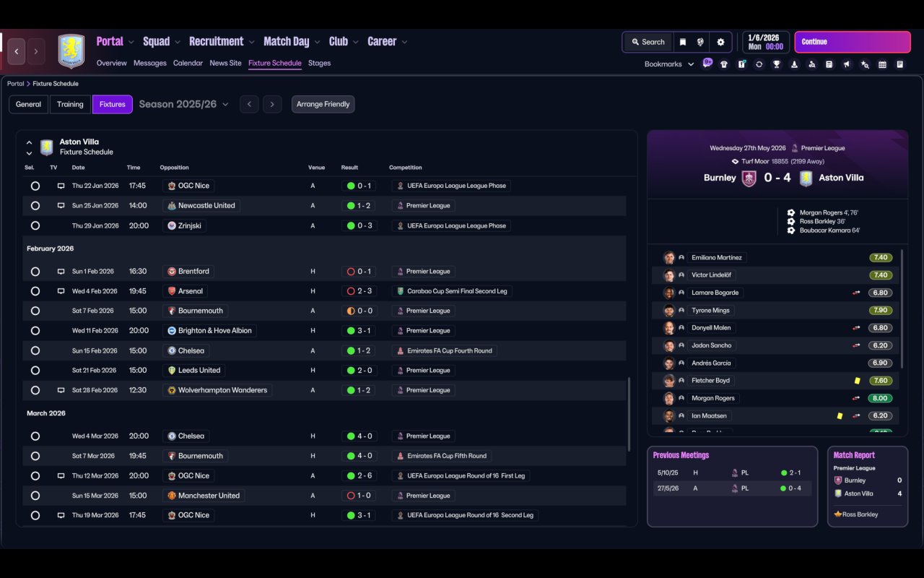Click the TV icon for the Brentford fixture

pyautogui.click(x=61, y=272)
